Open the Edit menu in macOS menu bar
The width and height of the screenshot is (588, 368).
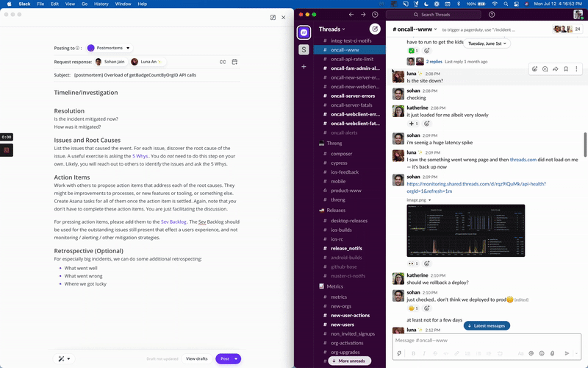pos(54,4)
